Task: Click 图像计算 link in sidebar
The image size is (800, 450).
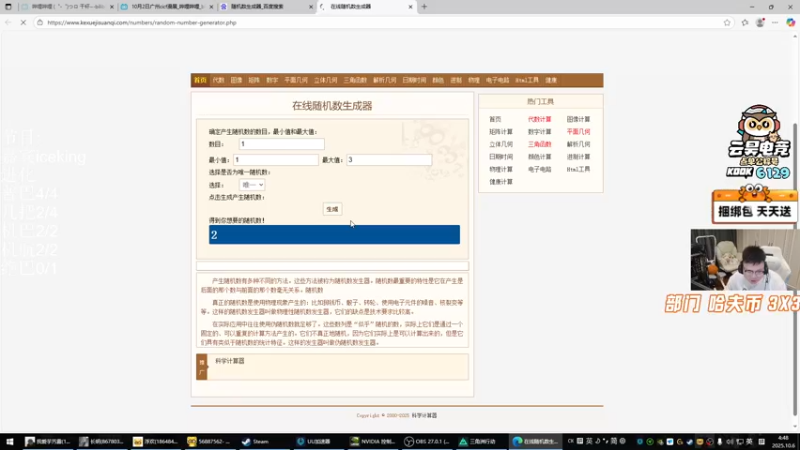Action: pyautogui.click(x=578, y=119)
